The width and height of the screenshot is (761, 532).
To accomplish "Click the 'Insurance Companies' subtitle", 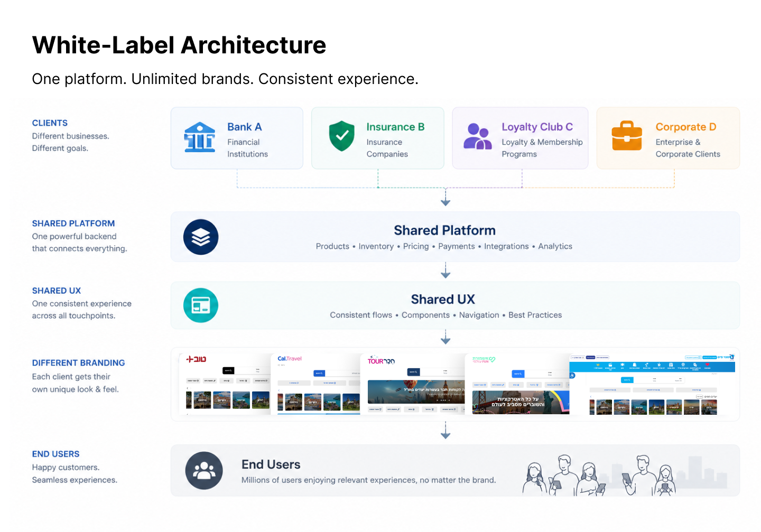I will point(387,148).
